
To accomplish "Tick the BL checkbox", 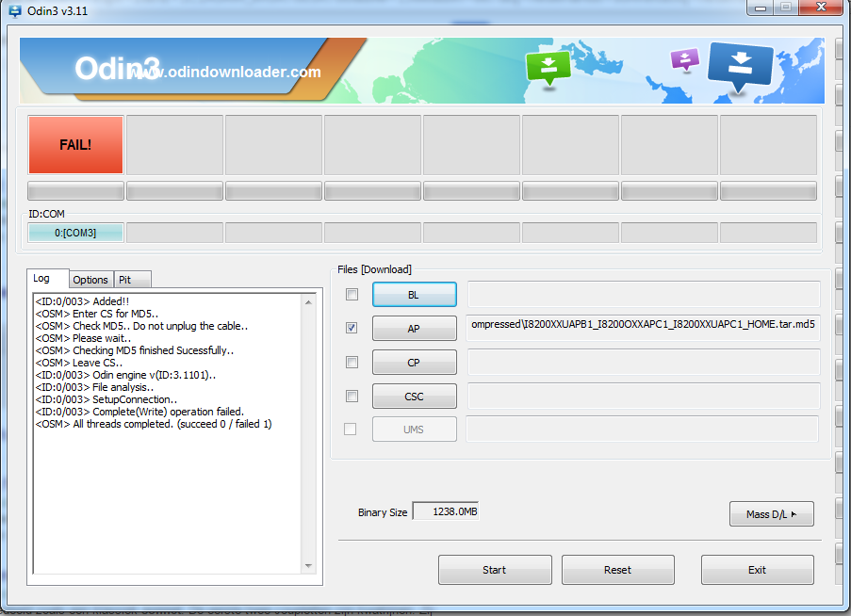I will 352,295.
